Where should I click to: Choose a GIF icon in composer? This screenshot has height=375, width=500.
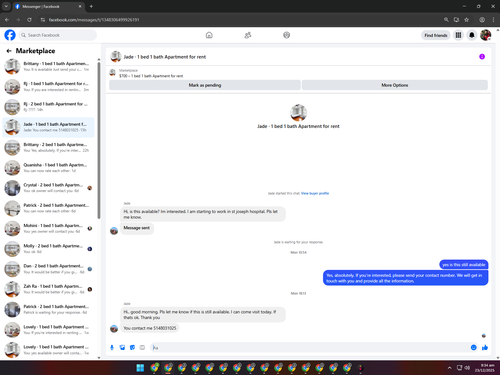point(142,348)
